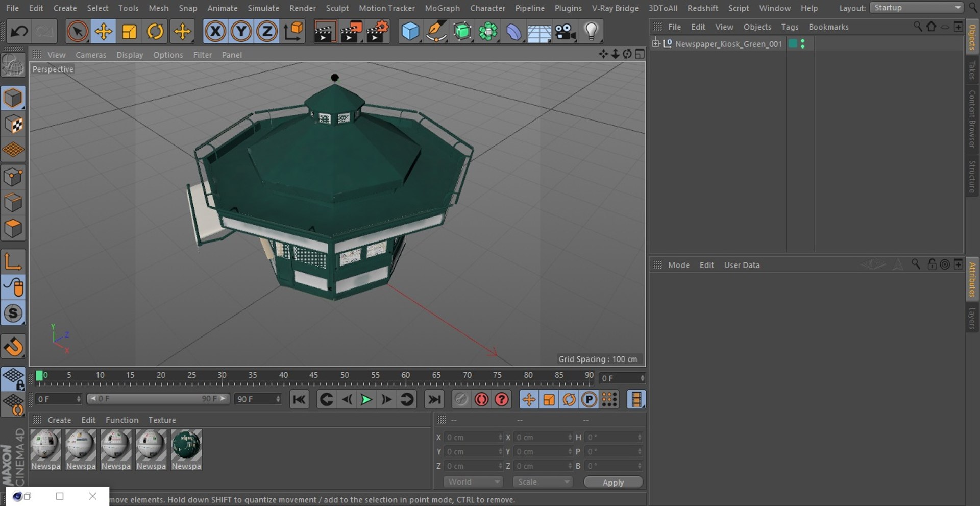Switch to Texture mode checkered cube
This screenshot has height=506, width=980.
click(13, 124)
